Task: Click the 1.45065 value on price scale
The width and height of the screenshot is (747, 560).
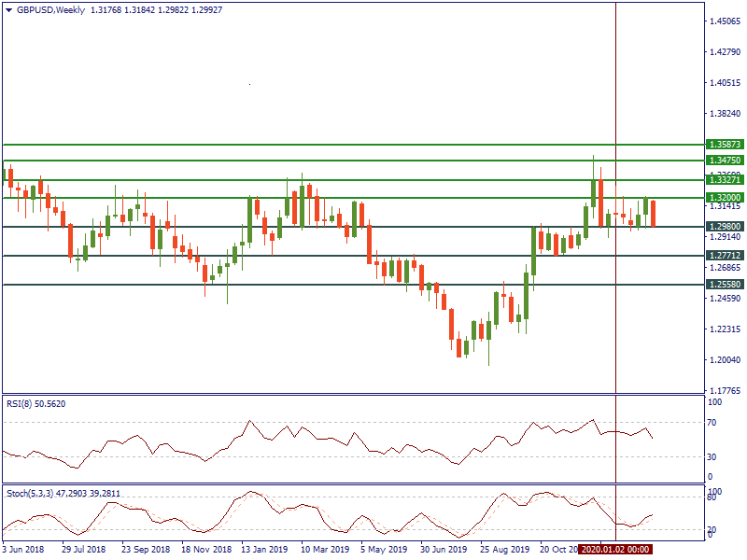Action: [x=725, y=21]
